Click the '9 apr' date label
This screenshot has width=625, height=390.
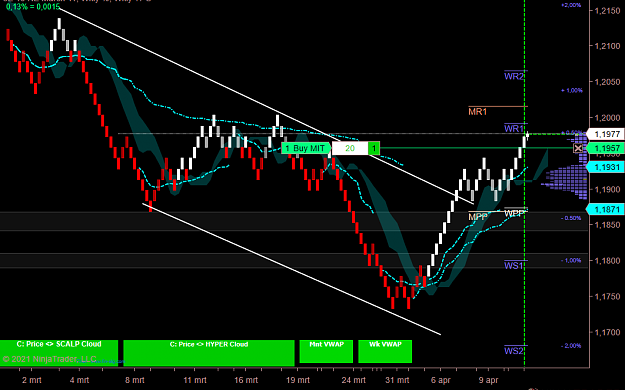coord(488,380)
